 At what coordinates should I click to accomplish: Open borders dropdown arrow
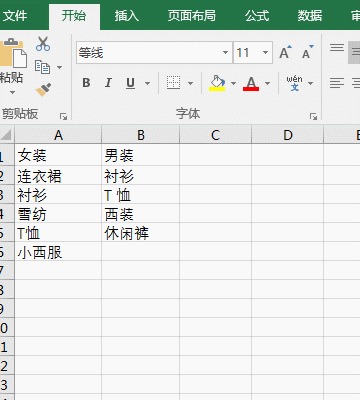point(191,83)
